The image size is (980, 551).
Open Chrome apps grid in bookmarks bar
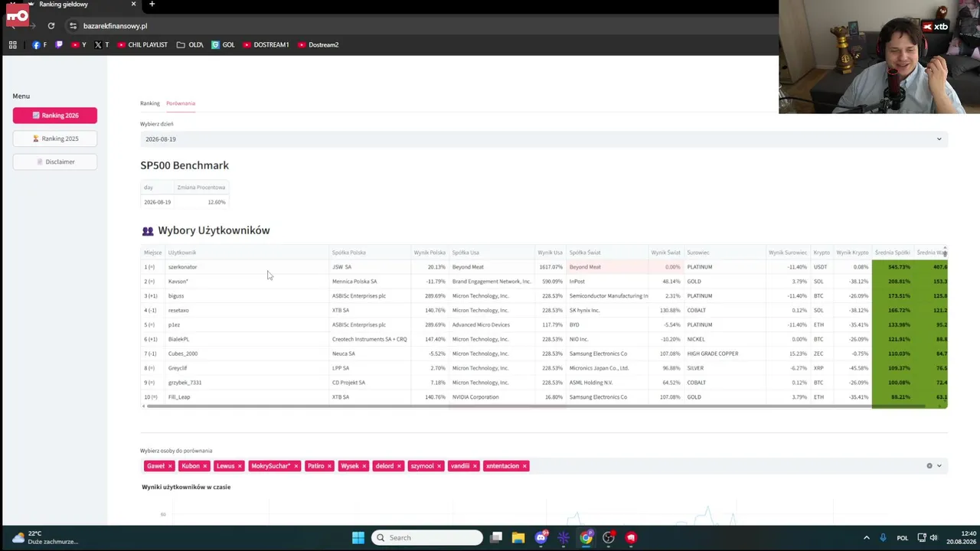coord(13,45)
